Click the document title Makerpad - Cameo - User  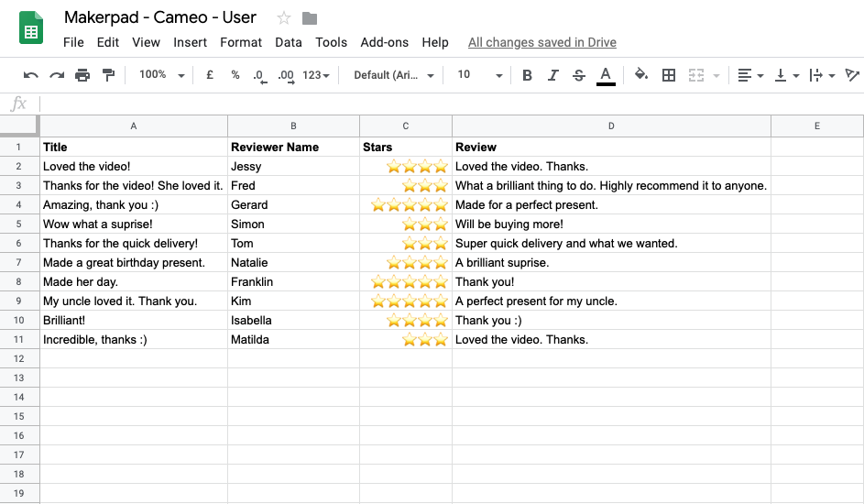coord(159,17)
